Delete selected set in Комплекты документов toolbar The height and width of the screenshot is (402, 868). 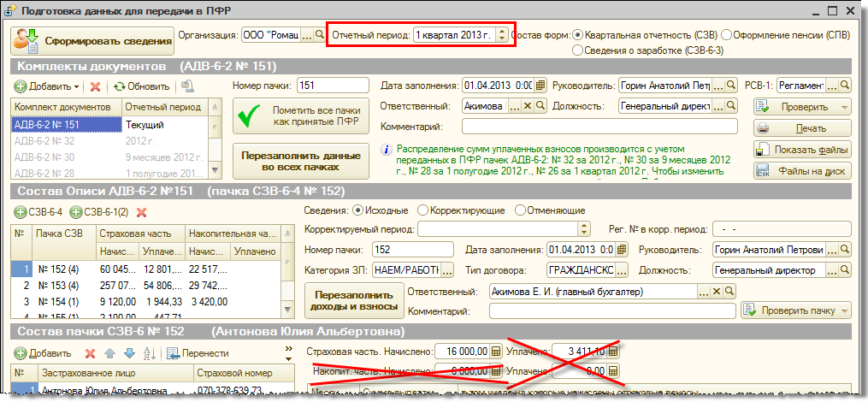pos(95,86)
